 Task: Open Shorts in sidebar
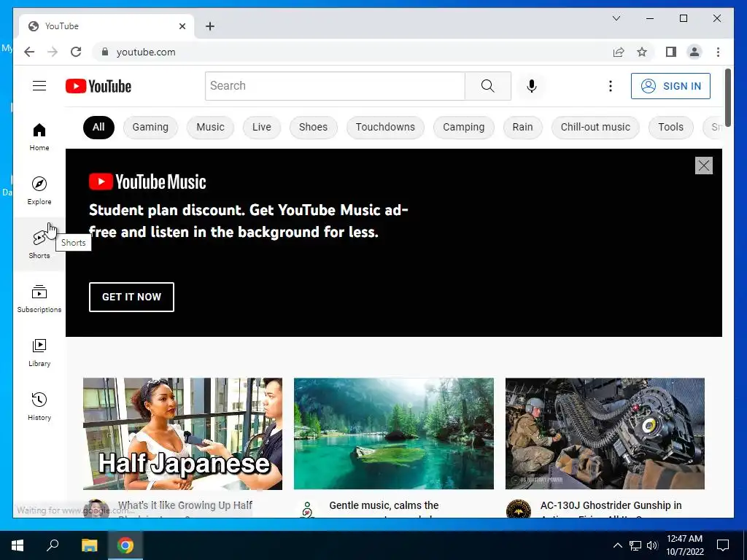coord(39,244)
